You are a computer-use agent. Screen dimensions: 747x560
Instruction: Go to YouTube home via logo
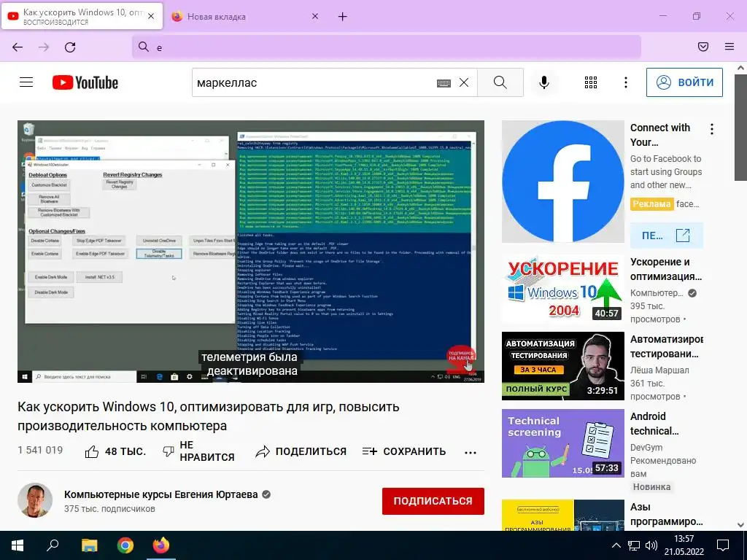coord(85,82)
